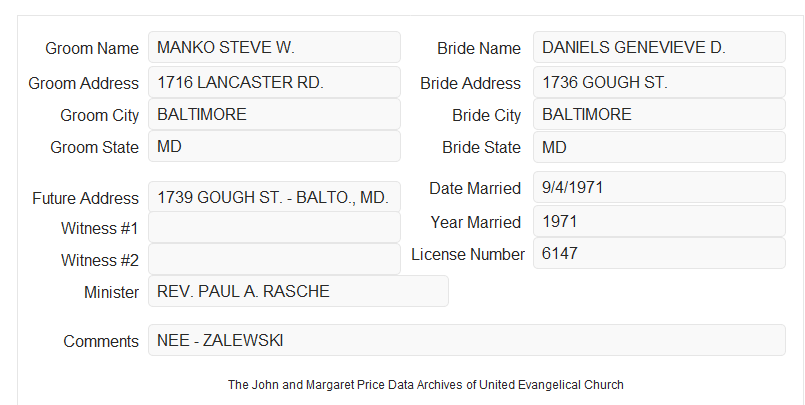Click the Groom Name field

click(274, 47)
